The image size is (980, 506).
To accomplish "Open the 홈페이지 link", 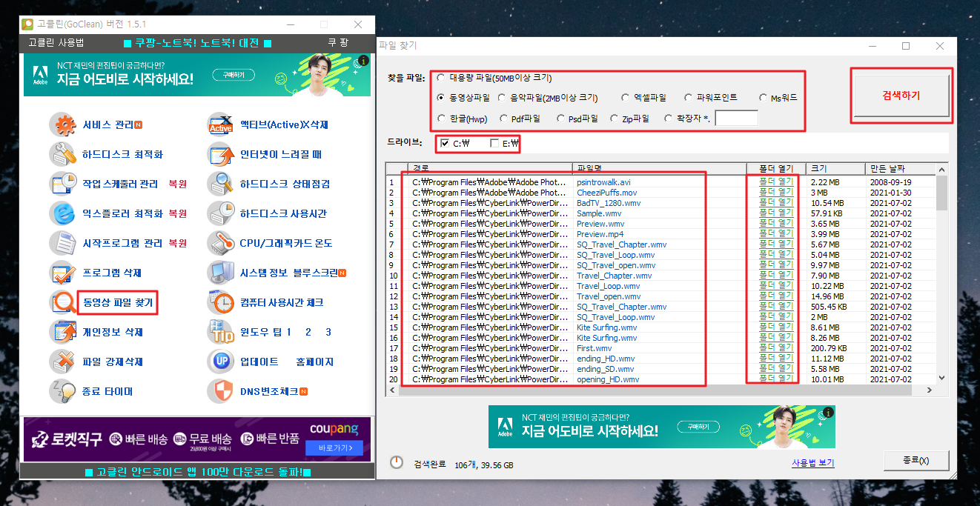I will (x=314, y=362).
